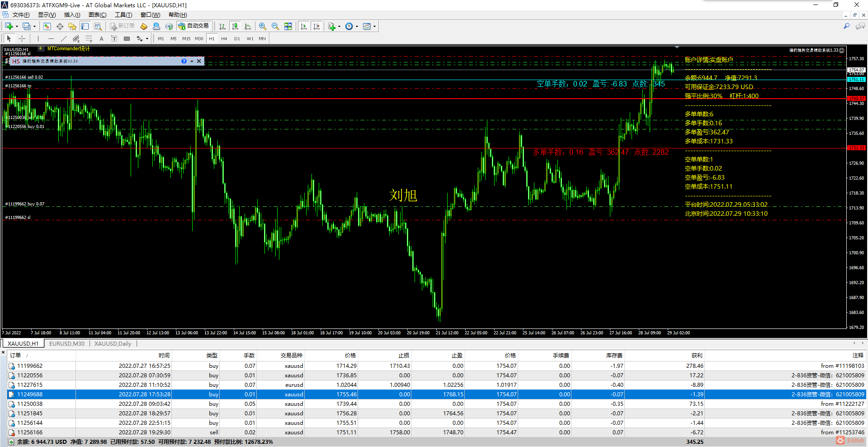The image size is (868, 447).
Task: Switch chart to candlesticks
Action: [235, 26]
